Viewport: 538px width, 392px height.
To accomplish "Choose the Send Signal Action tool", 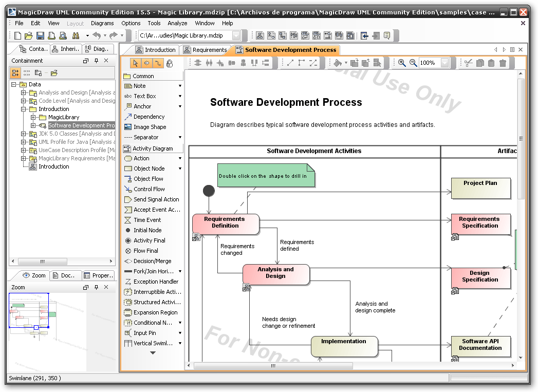I will click(x=156, y=199).
